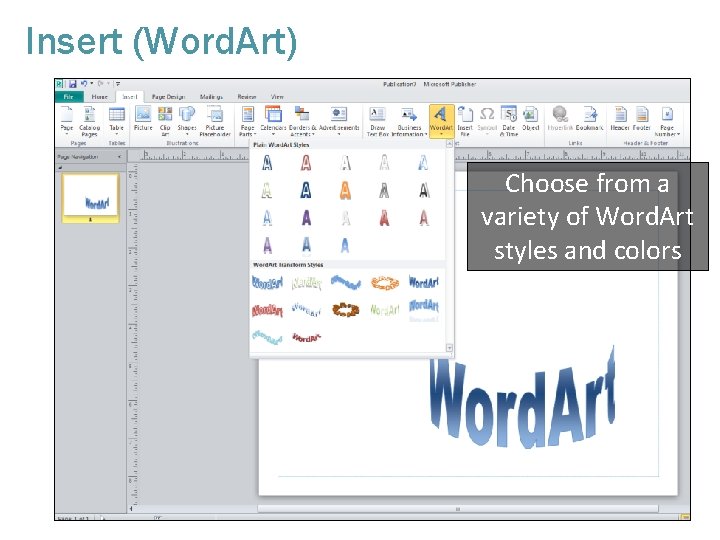The height and width of the screenshot is (540, 720).
Task: Insert Date & Time from the ribbon
Action: click(x=509, y=121)
